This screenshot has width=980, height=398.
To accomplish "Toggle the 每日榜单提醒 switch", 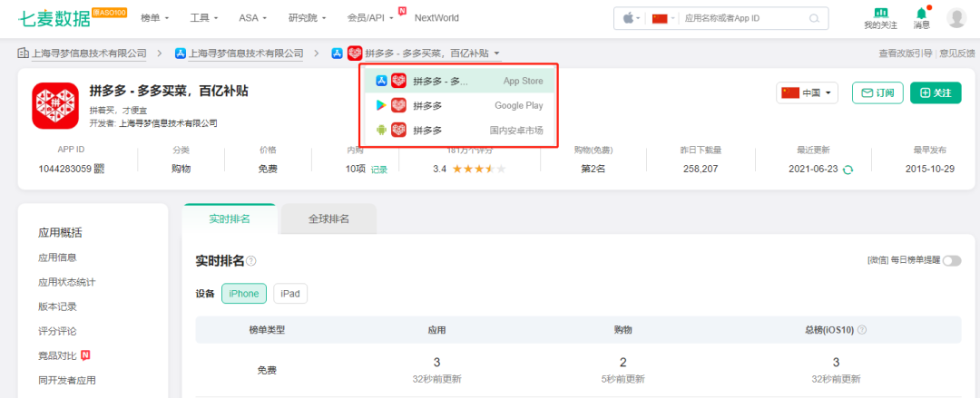I will point(952,260).
